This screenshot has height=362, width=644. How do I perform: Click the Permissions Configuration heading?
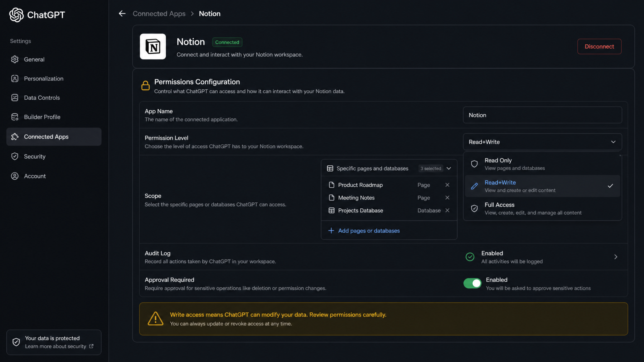[197, 82]
